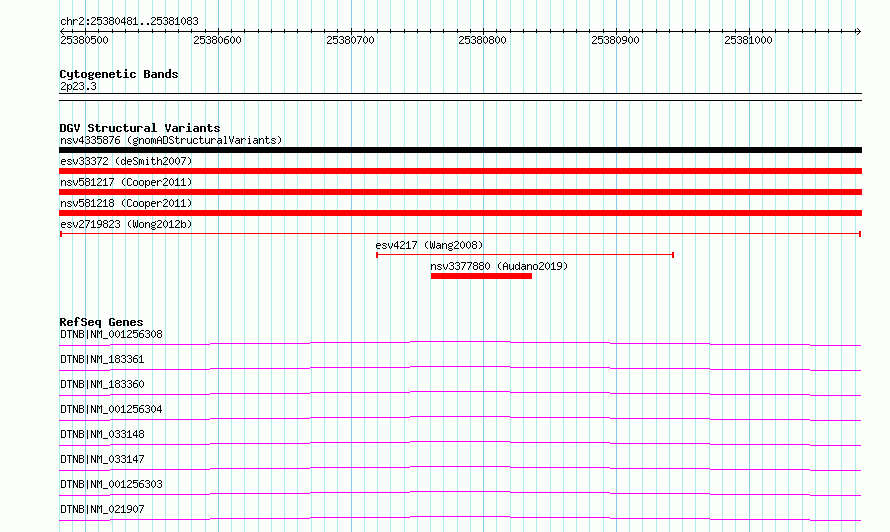This screenshot has height=532, width=890.
Task: Click the red nsv581218 variant bar
Action: tap(460, 213)
